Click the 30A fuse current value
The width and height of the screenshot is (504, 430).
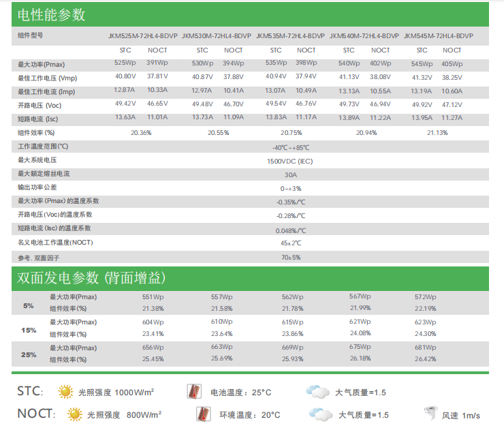(x=291, y=175)
